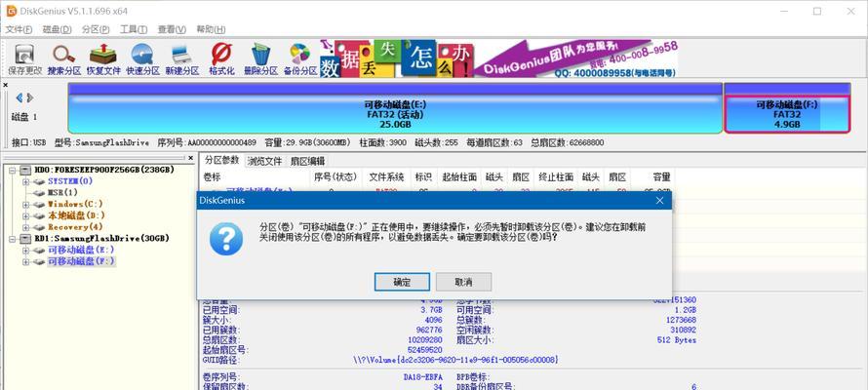
Task: Switch to the 分区参数 tab
Action: (221, 161)
